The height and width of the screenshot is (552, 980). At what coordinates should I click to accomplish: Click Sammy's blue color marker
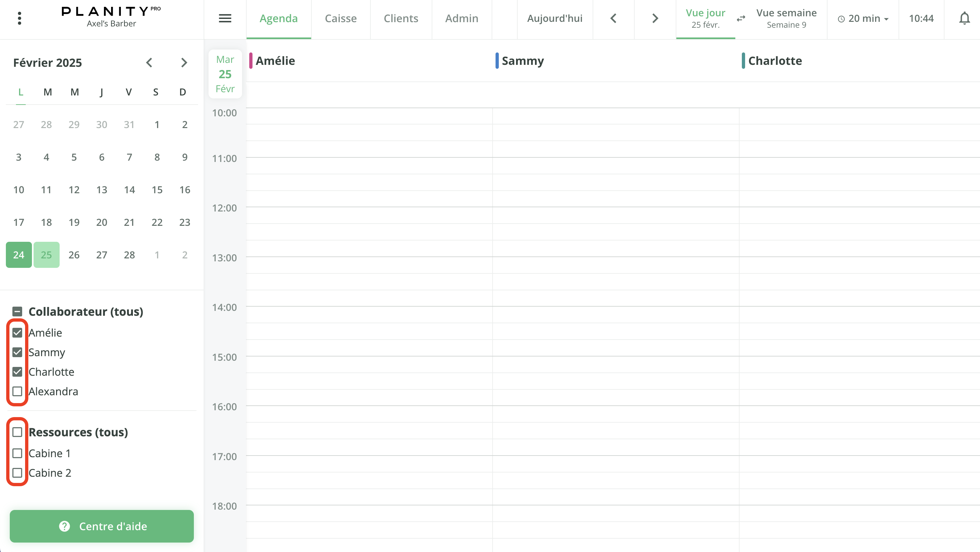[x=497, y=61]
